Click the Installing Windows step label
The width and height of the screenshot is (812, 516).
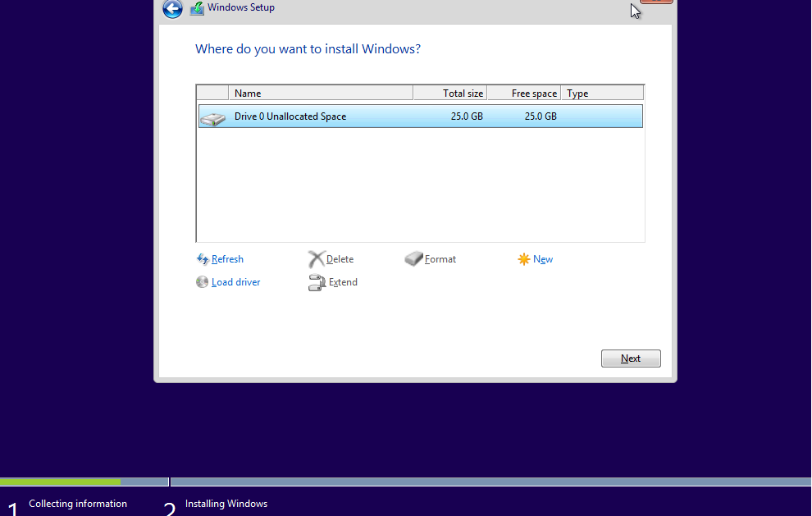[226, 504]
